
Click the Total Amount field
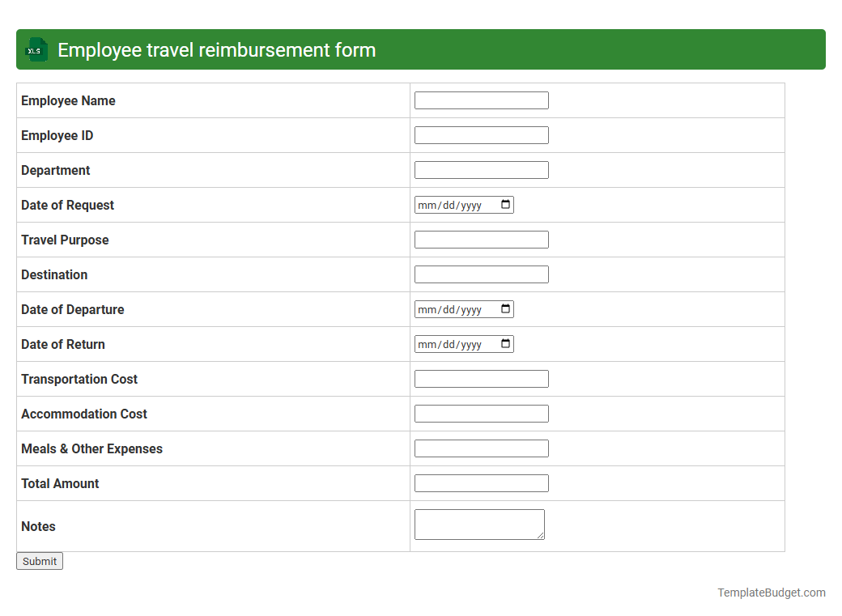pos(481,482)
